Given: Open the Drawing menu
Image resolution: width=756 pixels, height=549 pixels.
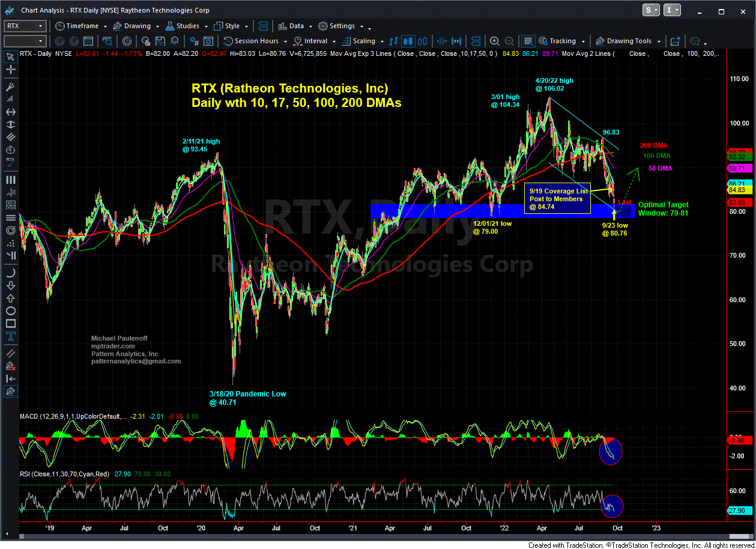Looking at the screenshot, I should point(138,26).
